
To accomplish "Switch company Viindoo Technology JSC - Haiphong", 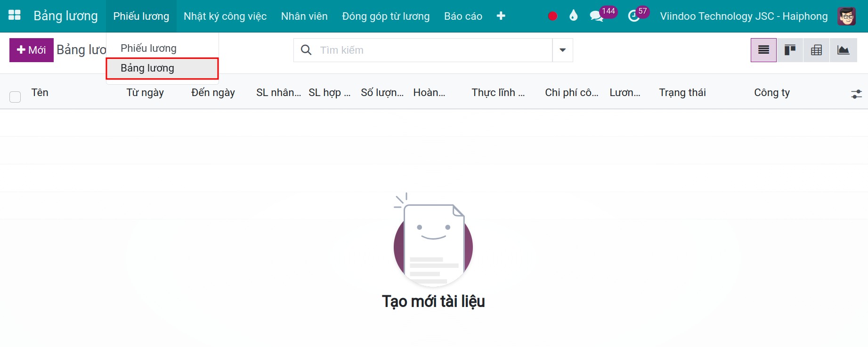I will click(x=744, y=16).
